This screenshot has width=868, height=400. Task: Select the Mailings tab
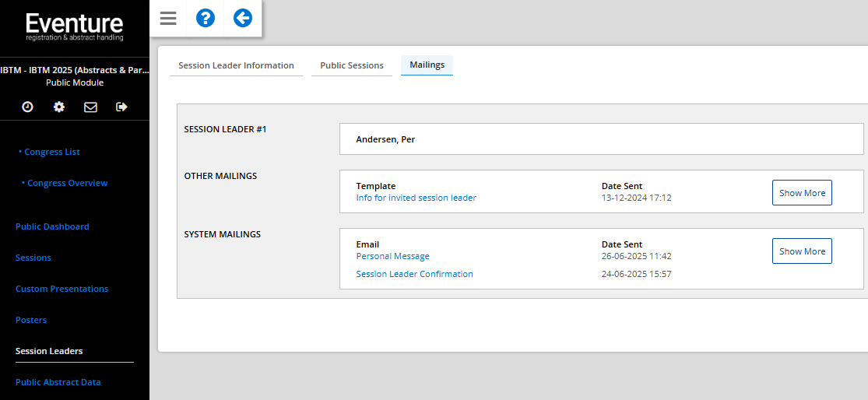point(427,65)
